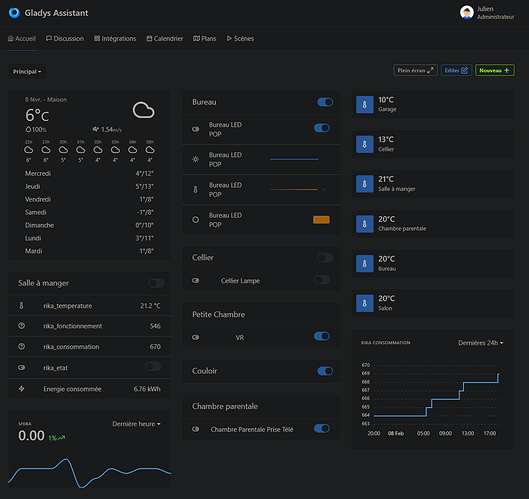529x499 pixels.
Task: Click the brightness sun icon of Bureau LED POP
Action: 195,160
